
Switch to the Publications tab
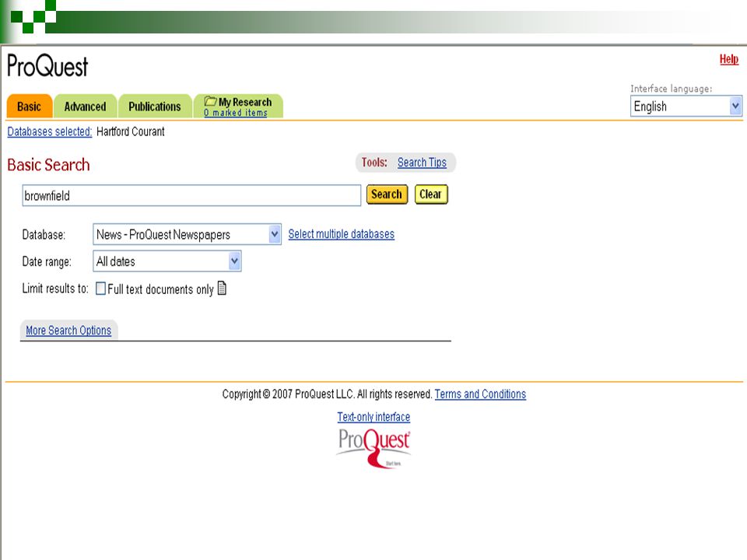coord(155,107)
